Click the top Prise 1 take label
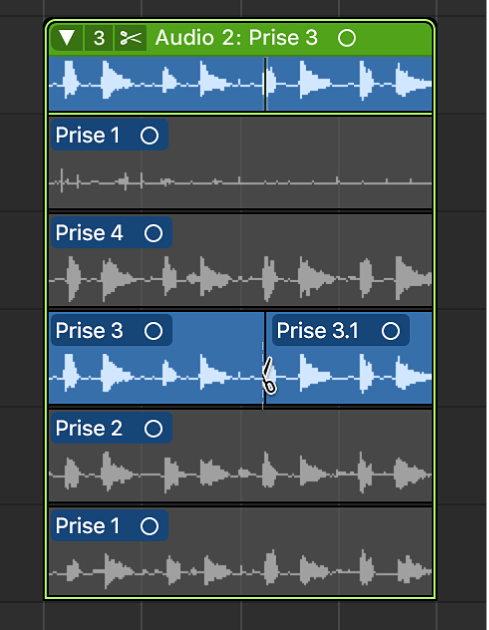Image resolution: width=489 pixels, height=630 pixels. pyautogui.click(x=88, y=135)
